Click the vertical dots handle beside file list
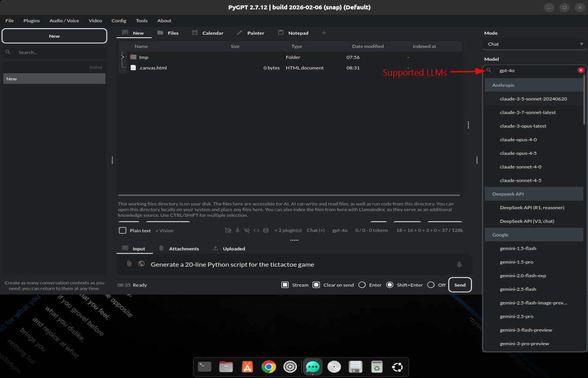The width and height of the screenshot is (588, 378). [468, 125]
